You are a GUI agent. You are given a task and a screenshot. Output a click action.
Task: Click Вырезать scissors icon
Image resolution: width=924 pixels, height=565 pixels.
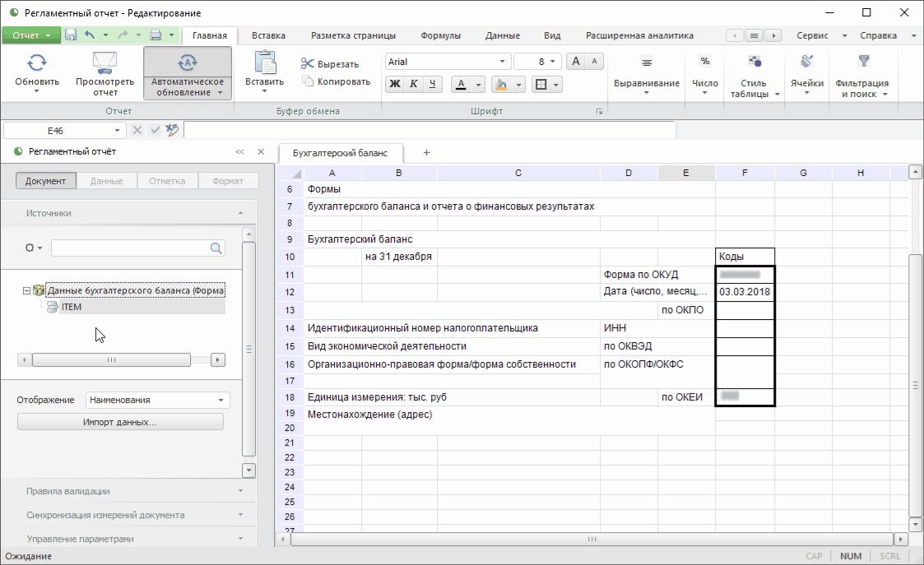tap(308, 64)
